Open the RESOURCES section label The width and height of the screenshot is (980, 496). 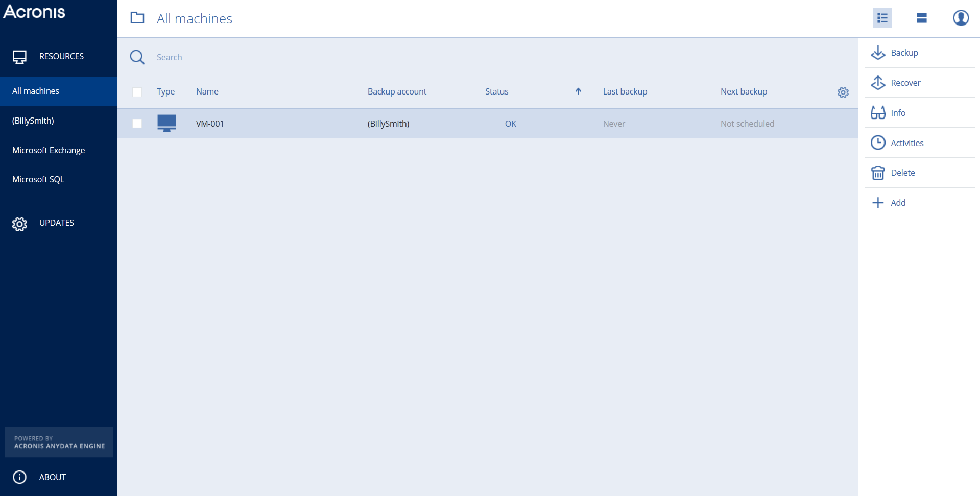[x=61, y=56]
